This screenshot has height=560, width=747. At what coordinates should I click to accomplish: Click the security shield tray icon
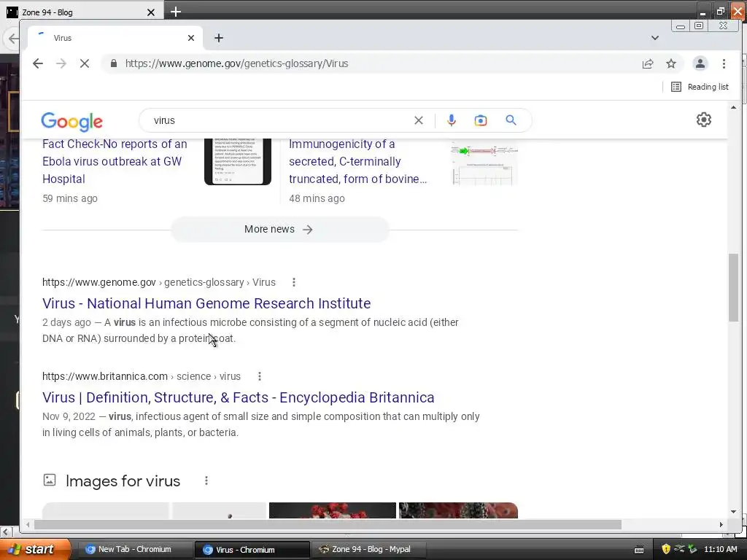pos(665,550)
